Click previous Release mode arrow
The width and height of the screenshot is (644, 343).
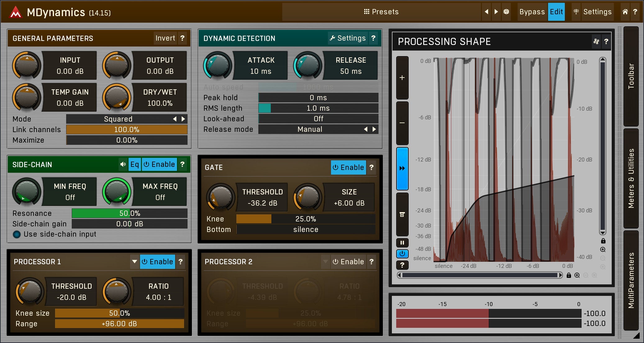[366, 129]
